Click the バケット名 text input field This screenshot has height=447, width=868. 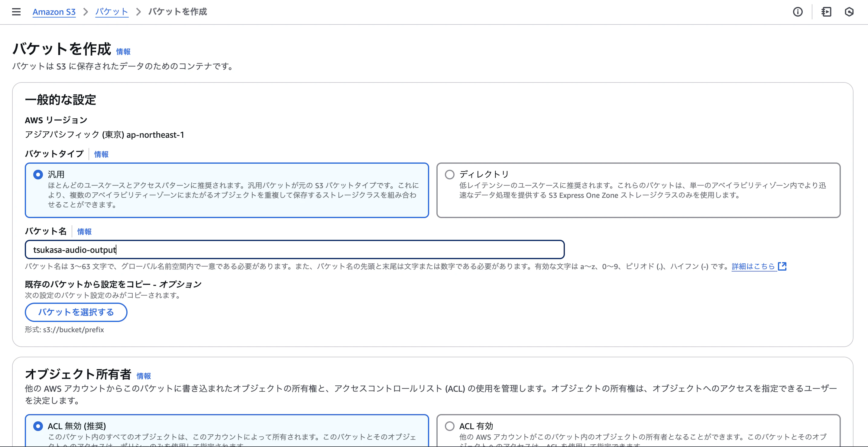tap(294, 249)
